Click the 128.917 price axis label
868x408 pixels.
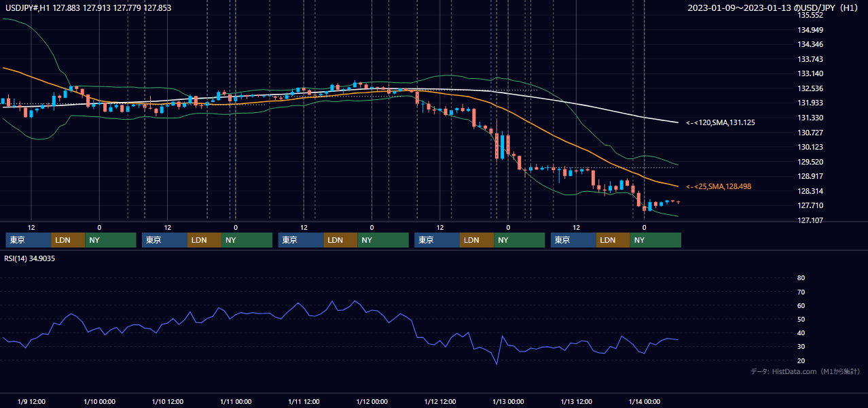point(810,176)
